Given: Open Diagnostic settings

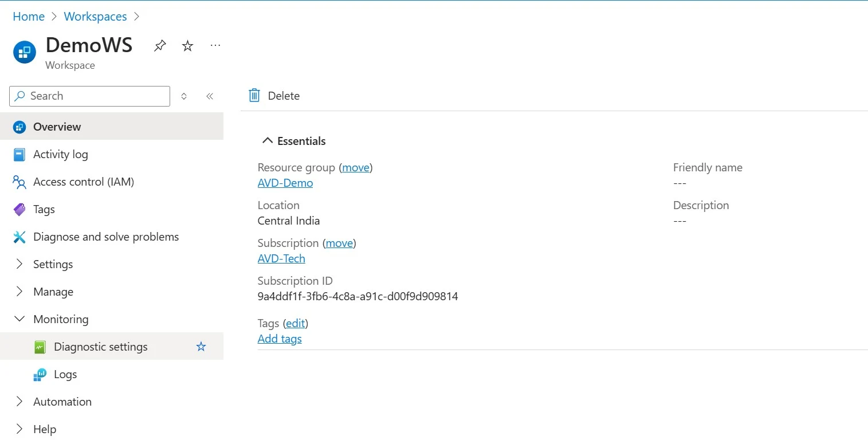Looking at the screenshot, I should pos(112,347).
